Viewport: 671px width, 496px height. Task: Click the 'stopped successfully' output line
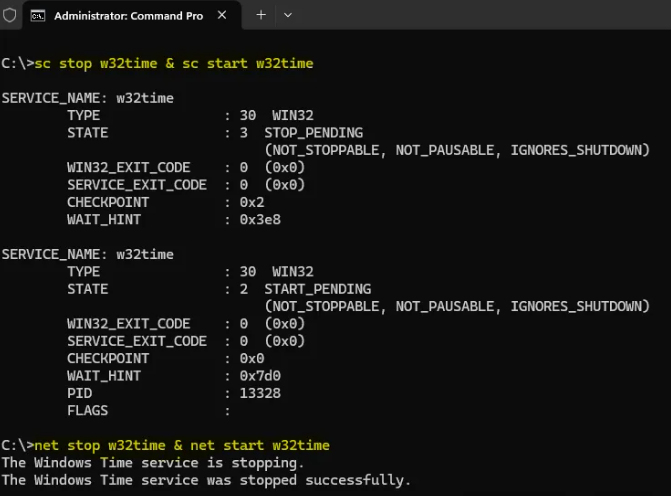pos(206,480)
